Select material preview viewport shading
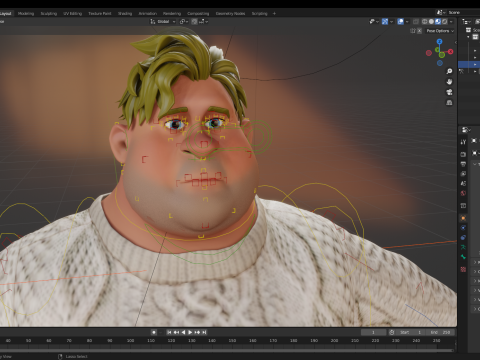The image size is (480, 360). tap(438, 21)
